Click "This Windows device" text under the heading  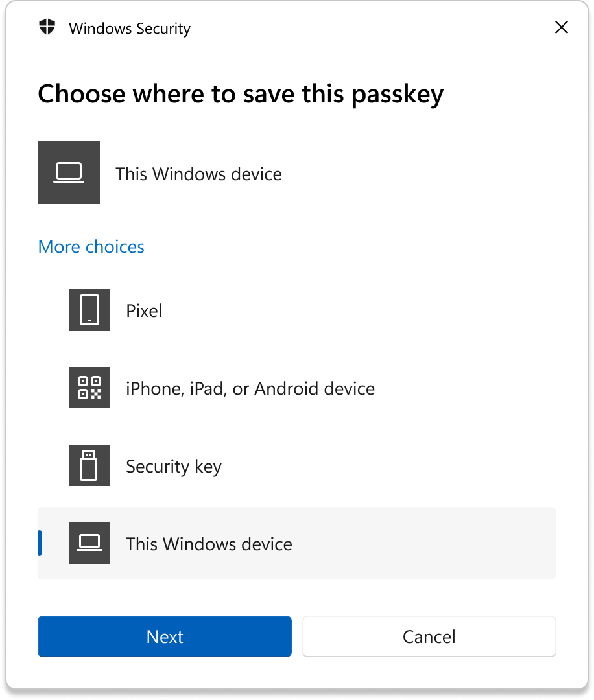(198, 174)
